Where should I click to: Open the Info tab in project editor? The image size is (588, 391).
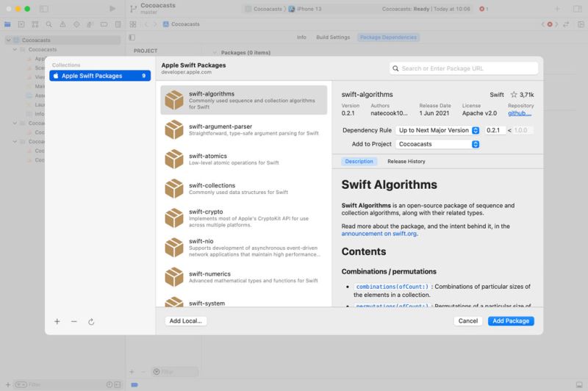[301, 37]
